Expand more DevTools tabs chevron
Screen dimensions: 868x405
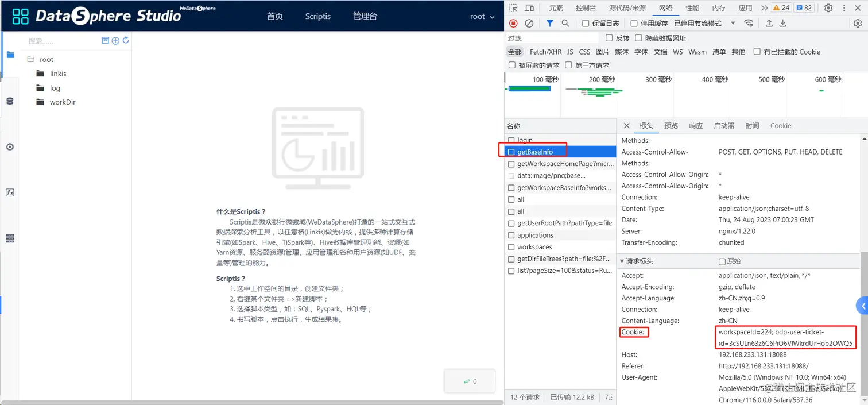tap(764, 8)
